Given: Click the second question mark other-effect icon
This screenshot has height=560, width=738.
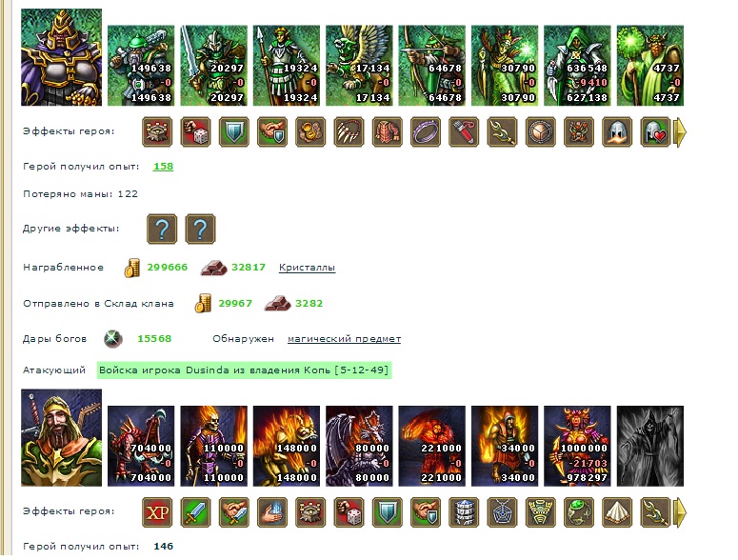Looking at the screenshot, I should pyautogui.click(x=201, y=229).
